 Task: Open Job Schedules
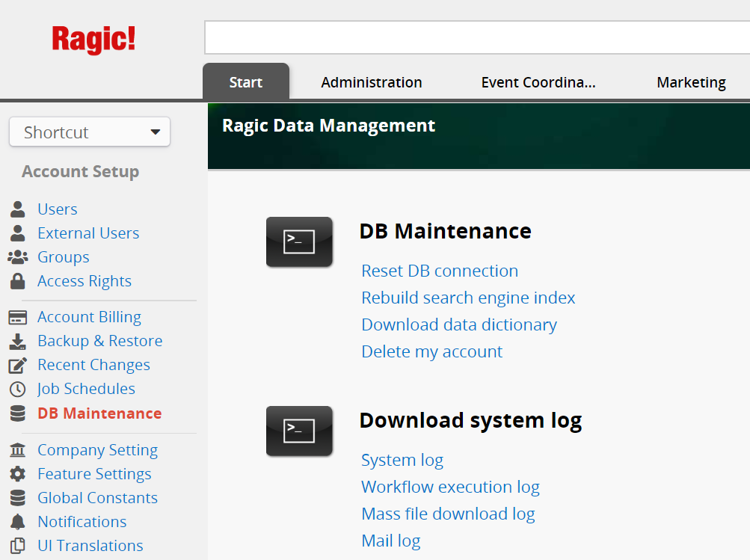(86, 389)
